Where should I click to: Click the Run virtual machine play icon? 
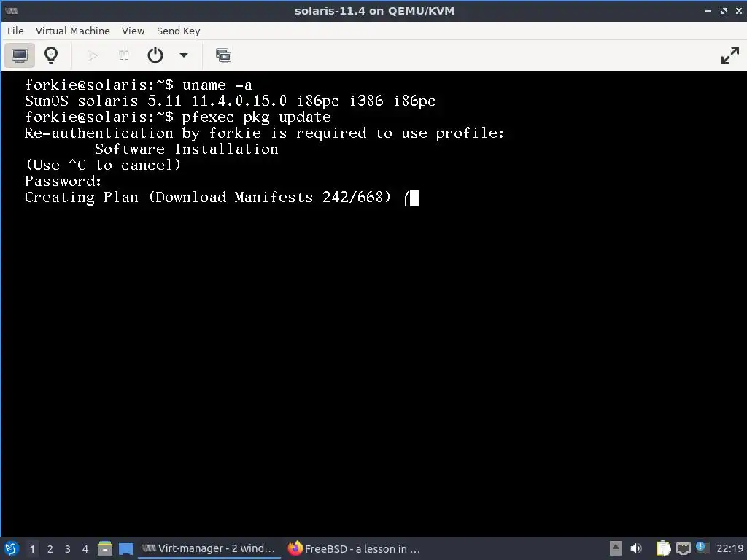[93, 55]
